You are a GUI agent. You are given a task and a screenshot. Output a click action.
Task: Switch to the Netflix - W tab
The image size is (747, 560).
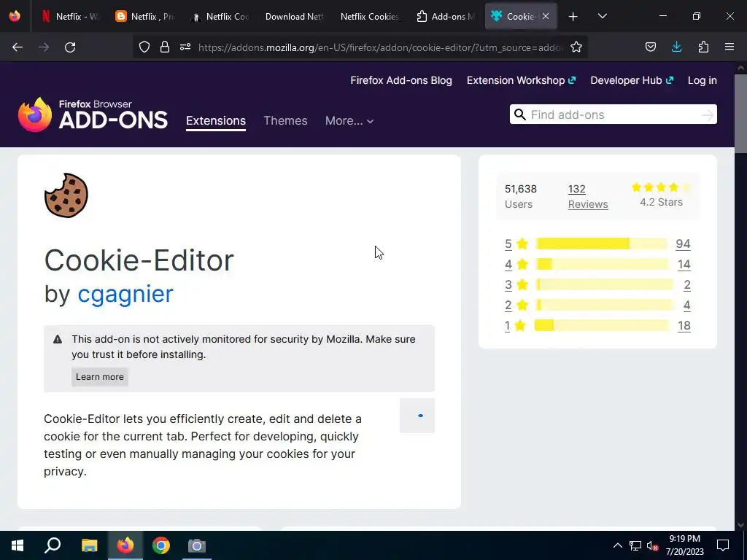[69, 16]
